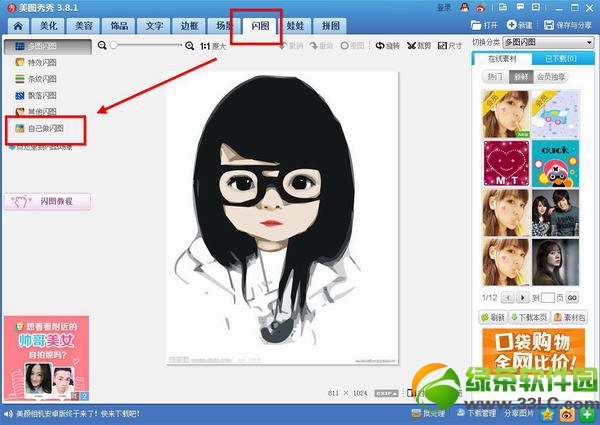Switch to the 美化 tab
The image size is (600, 425).
point(48,26)
